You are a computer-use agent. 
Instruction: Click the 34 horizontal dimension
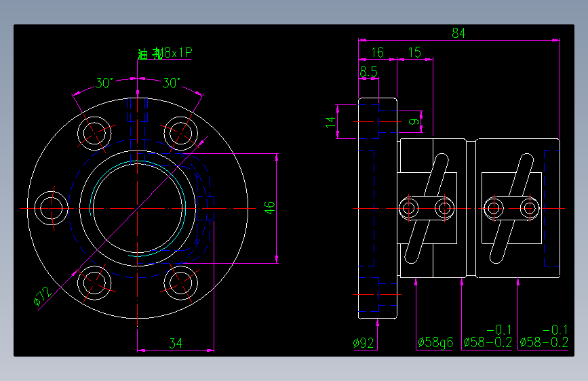(x=176, y=343)
